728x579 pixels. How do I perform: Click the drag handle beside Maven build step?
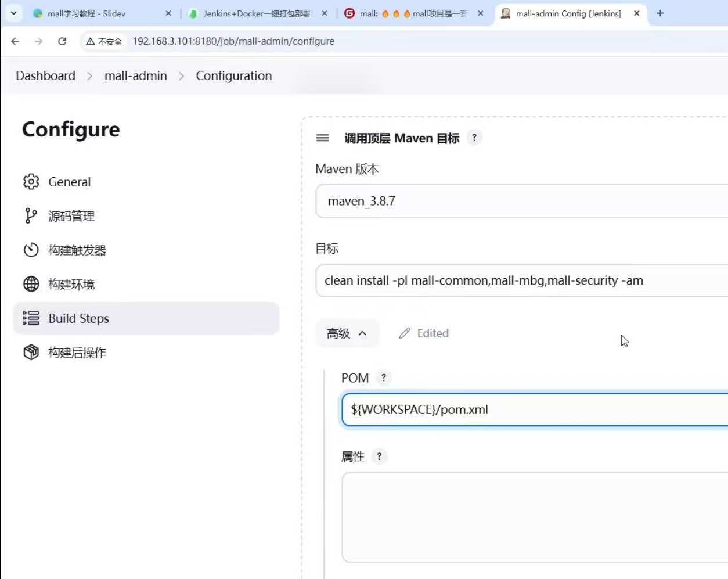pyautogui.click(x=322, y=138)
